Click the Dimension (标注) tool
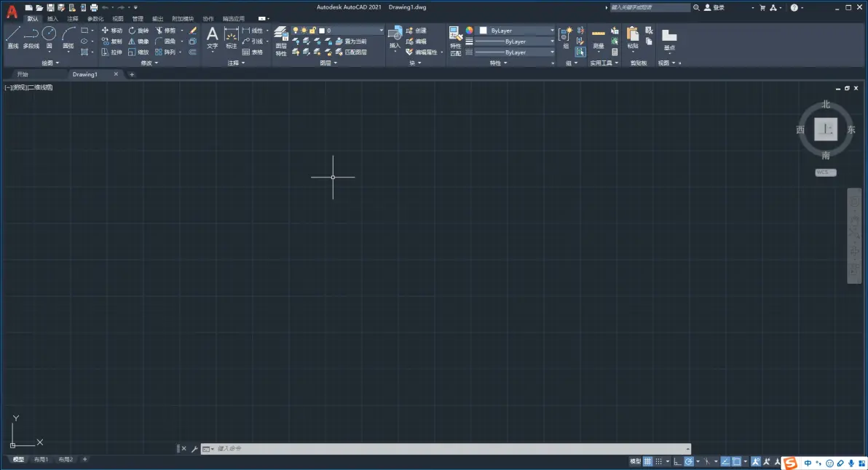868x470 pixels. [232, 37]
